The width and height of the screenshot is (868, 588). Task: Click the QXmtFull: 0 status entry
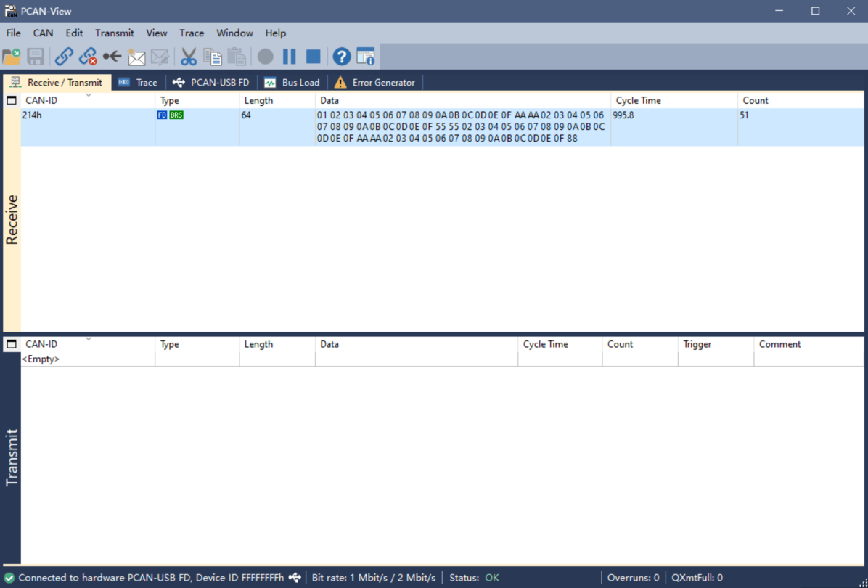point(697,578)
